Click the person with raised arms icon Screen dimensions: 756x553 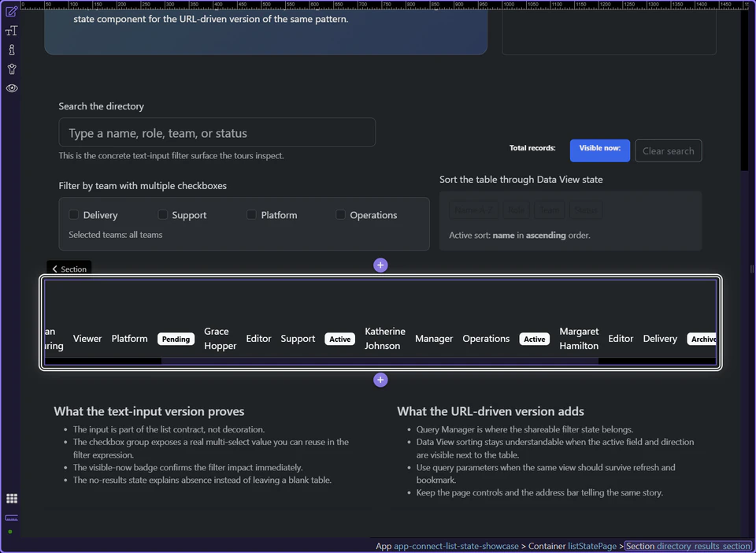coord(12,69)
